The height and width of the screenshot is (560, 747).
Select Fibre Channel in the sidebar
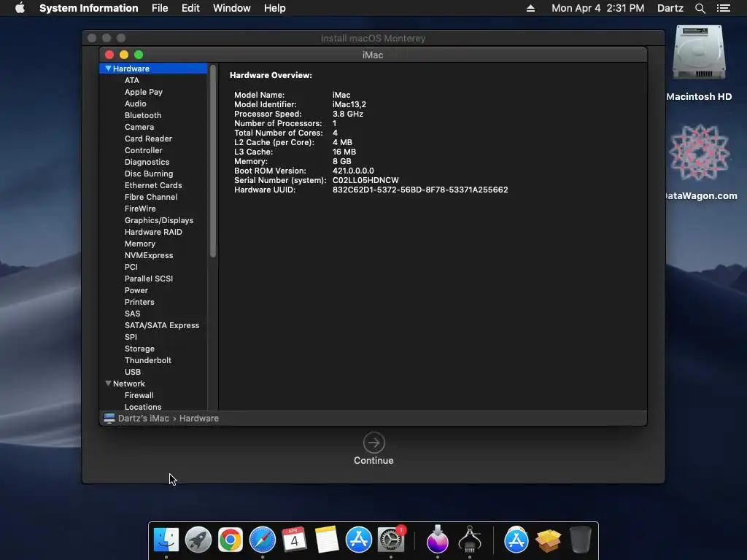tap(150, 197)
